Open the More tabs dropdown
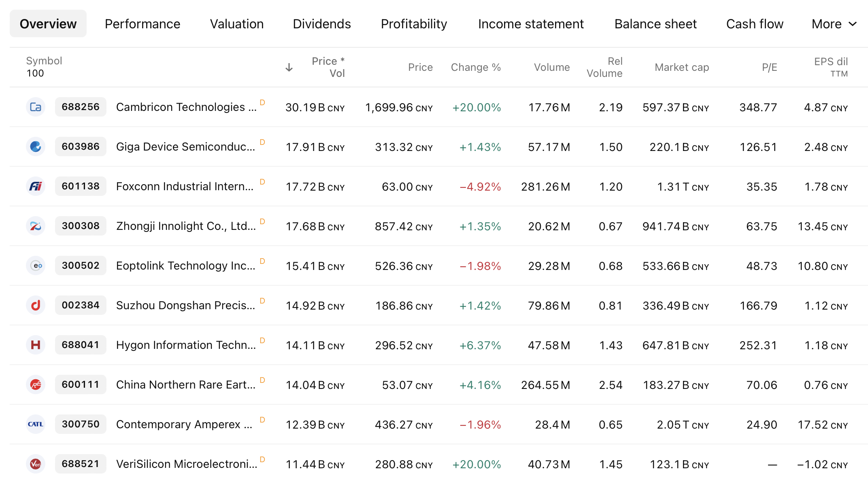868x480 pixels. pos(834,24)
